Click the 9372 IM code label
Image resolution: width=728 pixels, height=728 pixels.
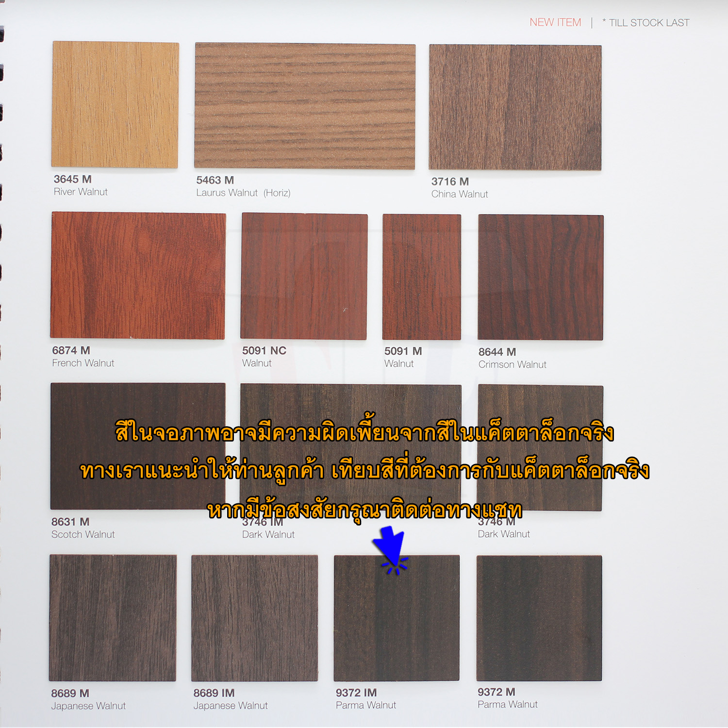[x=356, y=693]
